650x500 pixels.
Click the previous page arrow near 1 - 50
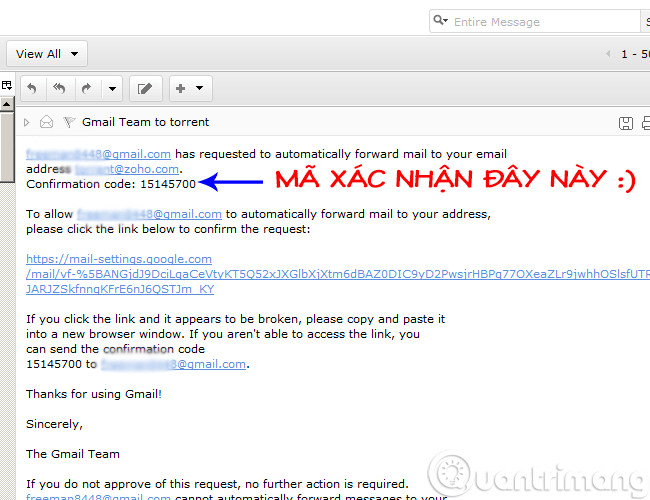[x=608, y=53]
